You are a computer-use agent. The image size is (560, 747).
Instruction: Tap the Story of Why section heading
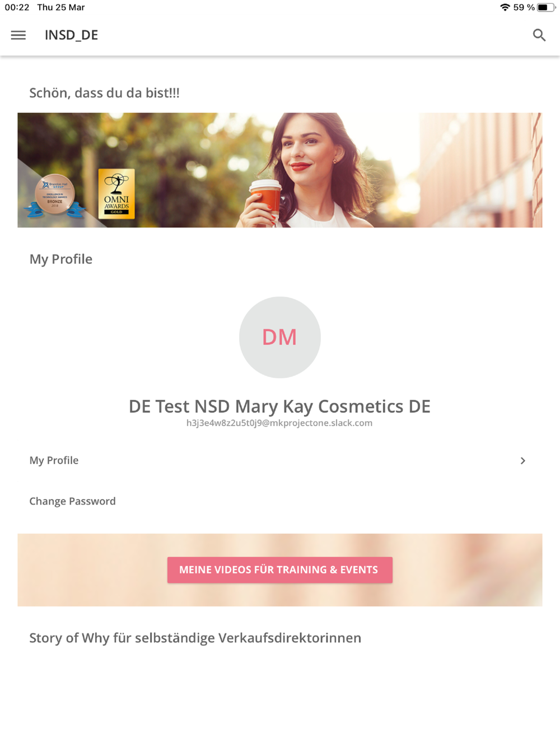point(195,638)
